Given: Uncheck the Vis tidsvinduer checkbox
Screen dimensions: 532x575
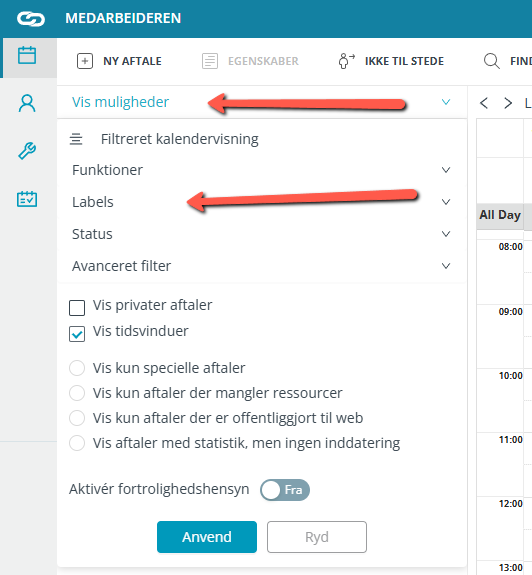Looking at the screenshot, I should click(x=77, y=334).
